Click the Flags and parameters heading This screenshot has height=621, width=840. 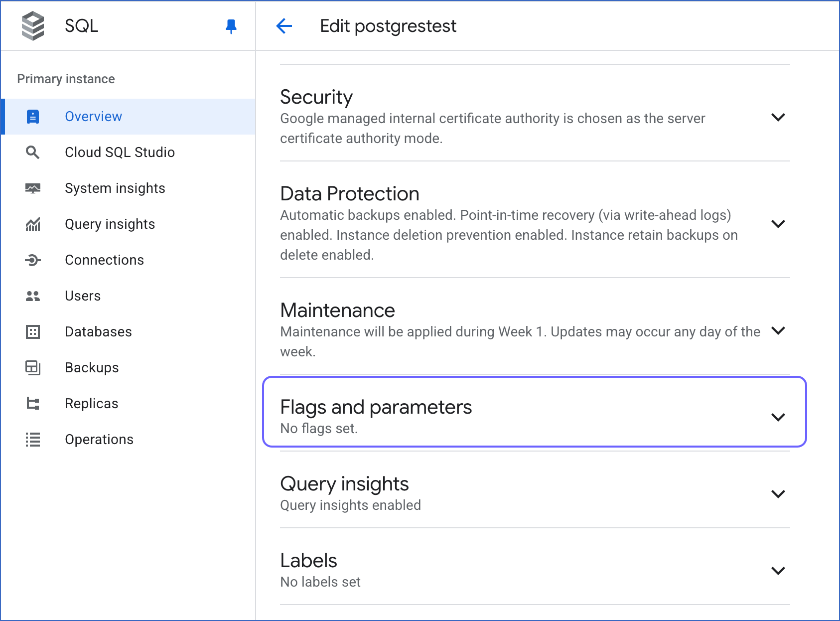[376, 407]
